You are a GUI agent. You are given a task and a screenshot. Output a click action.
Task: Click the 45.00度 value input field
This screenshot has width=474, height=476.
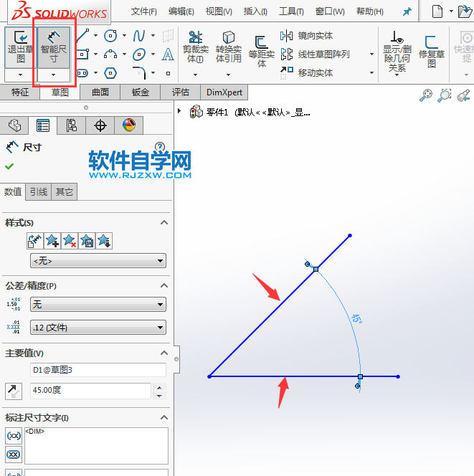coord(90,391)
